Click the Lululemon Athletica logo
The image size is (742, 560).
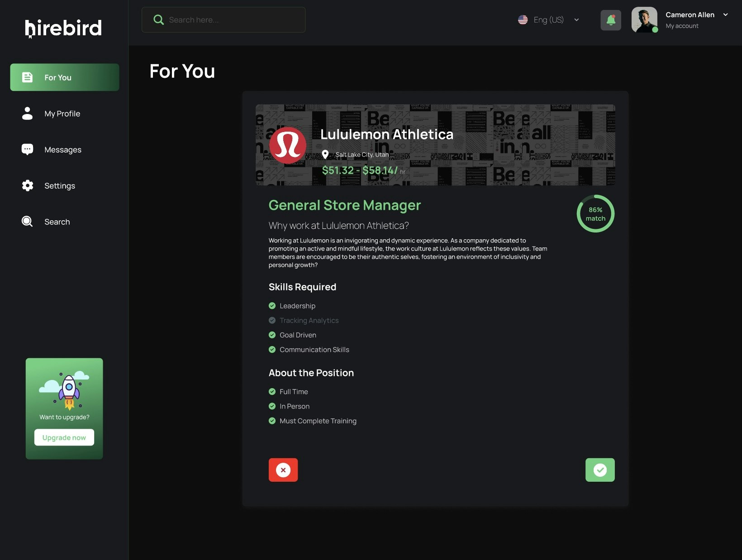click(288, 145)
